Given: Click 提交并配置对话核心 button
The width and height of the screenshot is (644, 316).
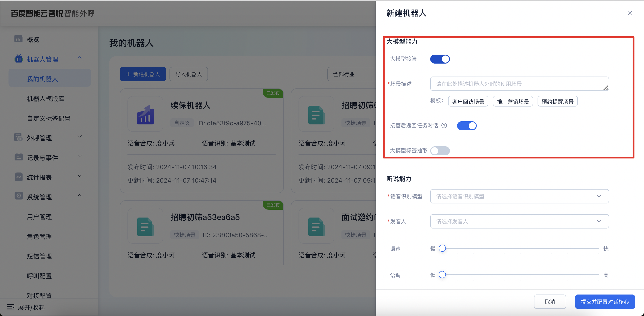Looking at the screenshot, I should (x=605, y=302).
